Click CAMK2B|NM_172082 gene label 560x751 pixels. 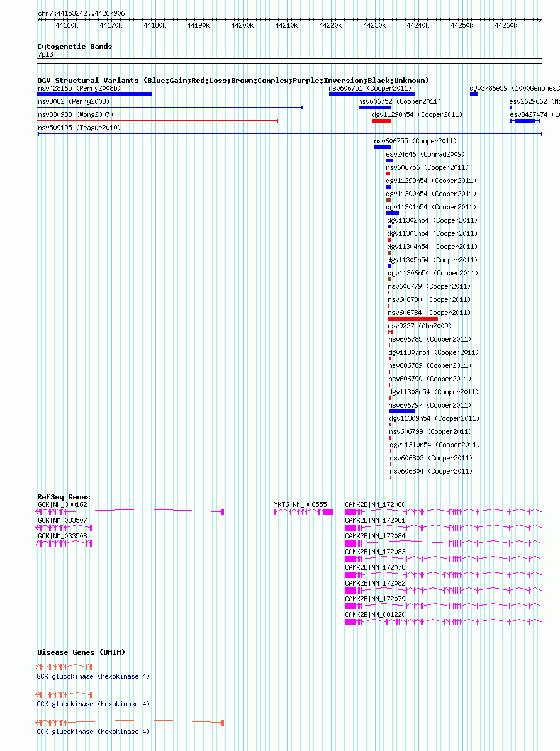375,583
